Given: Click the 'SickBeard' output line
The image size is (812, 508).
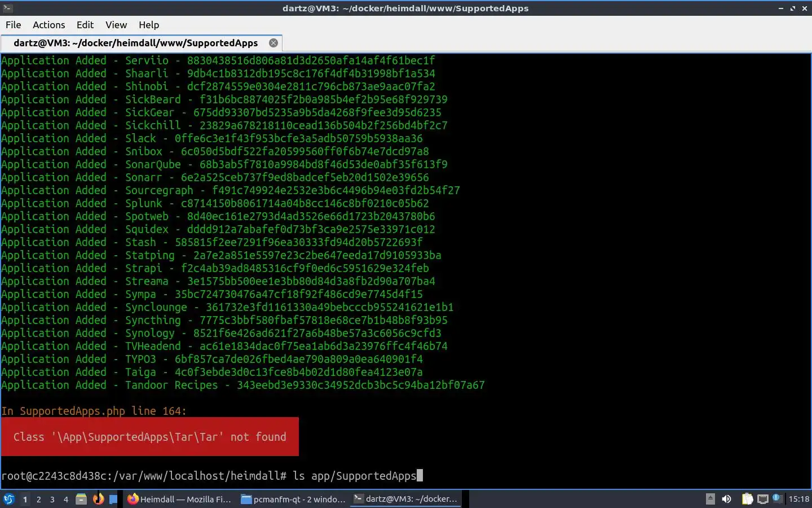Looking at the screenshot, I should click(224, 99).
